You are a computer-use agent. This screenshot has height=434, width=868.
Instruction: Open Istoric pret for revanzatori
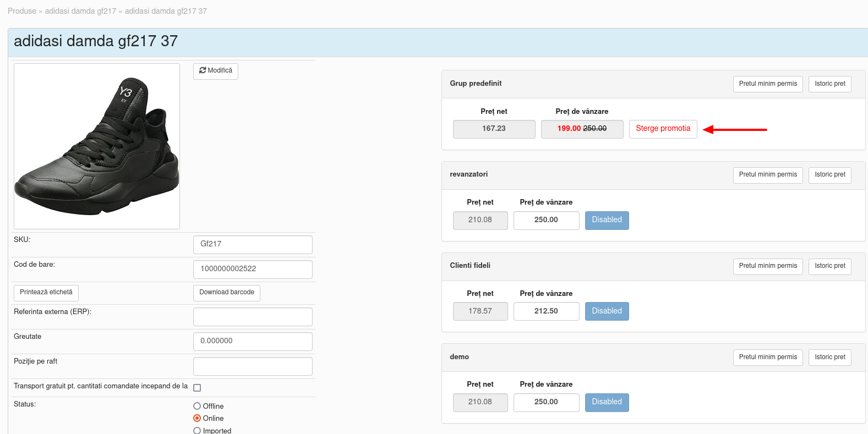(x=830, y=175)
